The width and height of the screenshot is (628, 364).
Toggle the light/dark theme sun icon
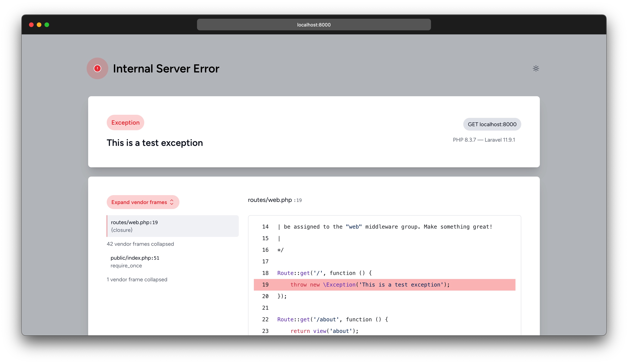pos(536,68)
